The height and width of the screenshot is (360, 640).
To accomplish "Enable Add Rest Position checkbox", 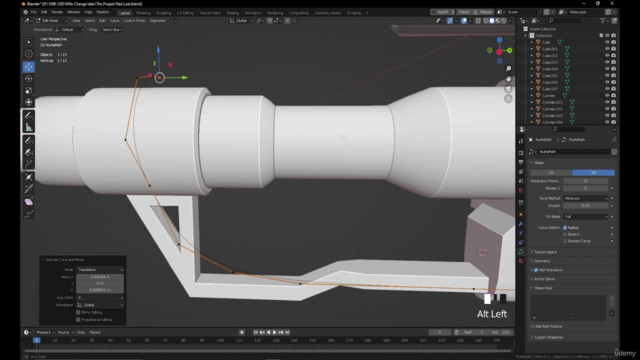I will 532,326.
